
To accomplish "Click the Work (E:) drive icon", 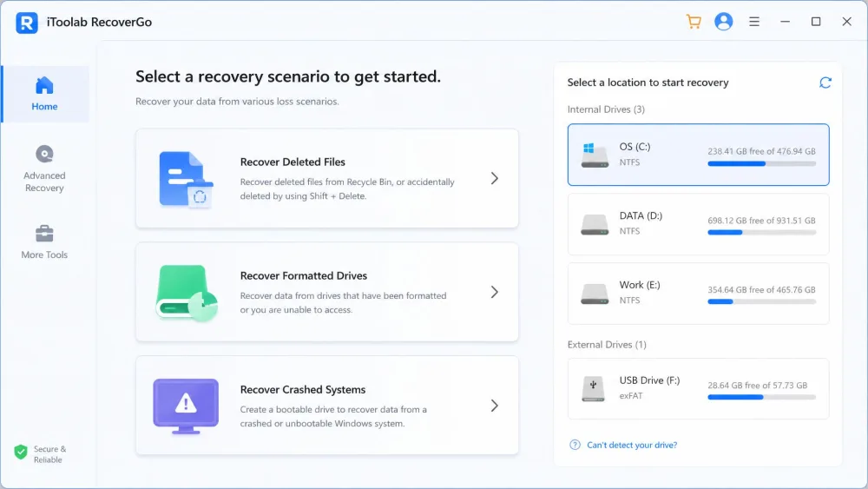I will [595, 294].
